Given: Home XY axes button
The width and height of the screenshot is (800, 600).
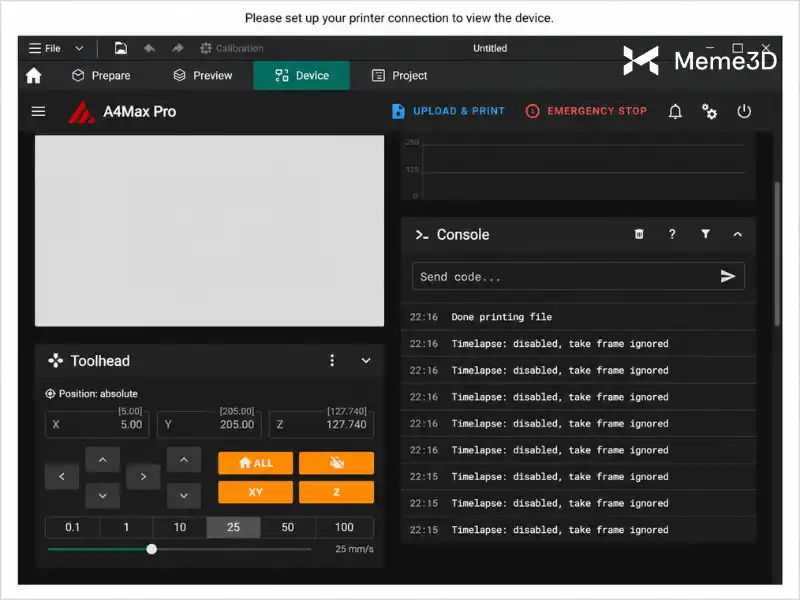Looking at the screenshot, I should click(x=256, y=492).
